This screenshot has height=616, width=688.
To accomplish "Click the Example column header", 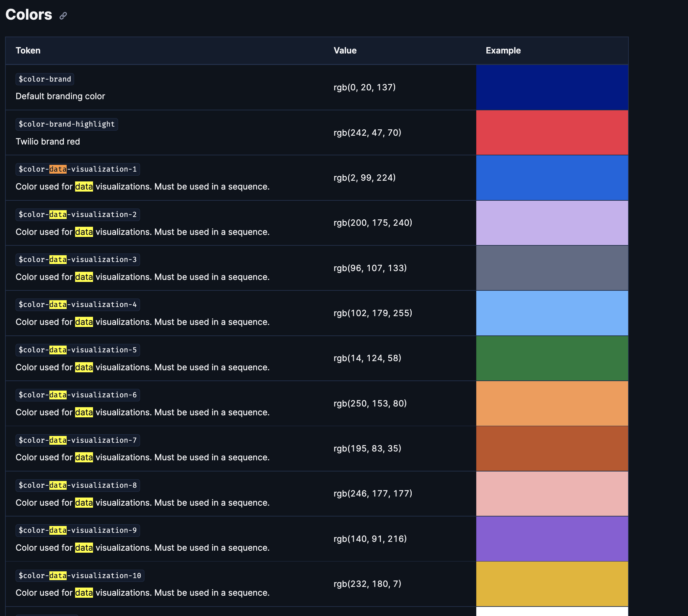I will (x=503, y=51).
